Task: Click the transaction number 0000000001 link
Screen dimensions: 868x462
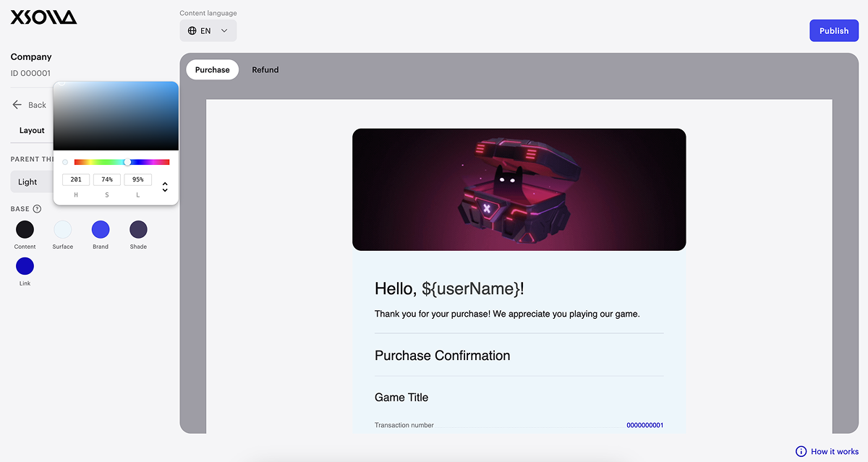Action: pos(644,425)
